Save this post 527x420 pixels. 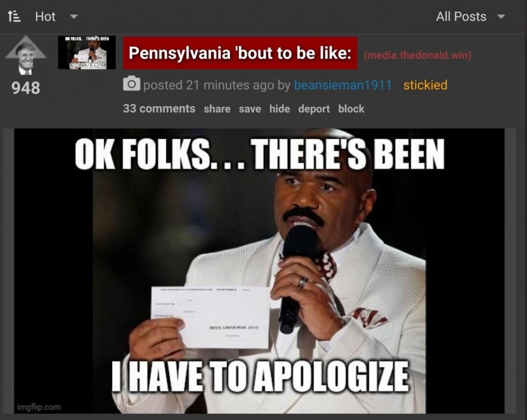tap(250, 109)
